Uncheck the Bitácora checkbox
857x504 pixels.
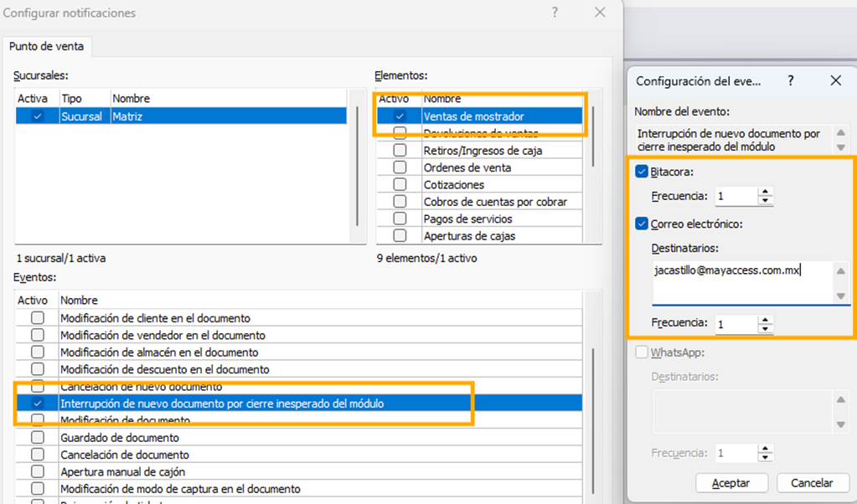(x=642, y=172)
